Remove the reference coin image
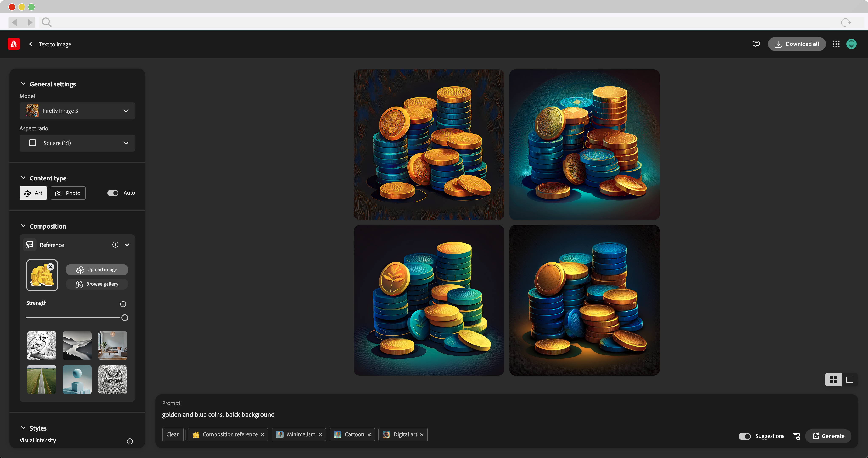This screenshot has width=868, height=458. 51,266
